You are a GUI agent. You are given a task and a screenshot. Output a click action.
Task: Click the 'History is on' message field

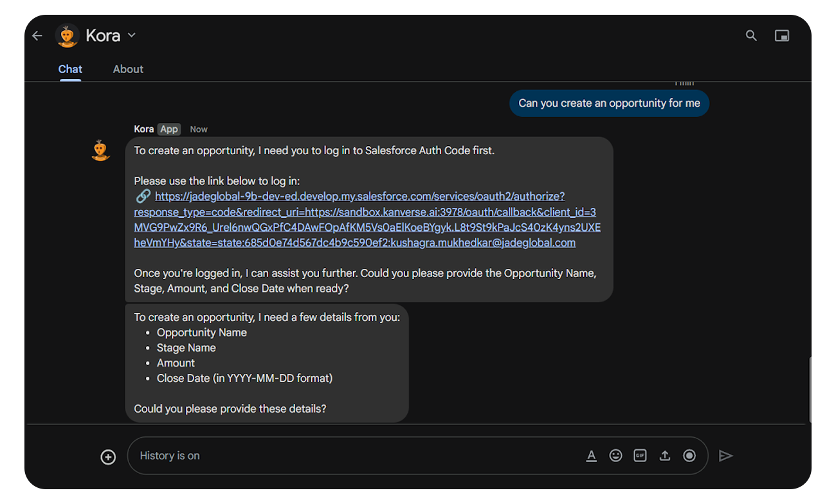point(354,456)
